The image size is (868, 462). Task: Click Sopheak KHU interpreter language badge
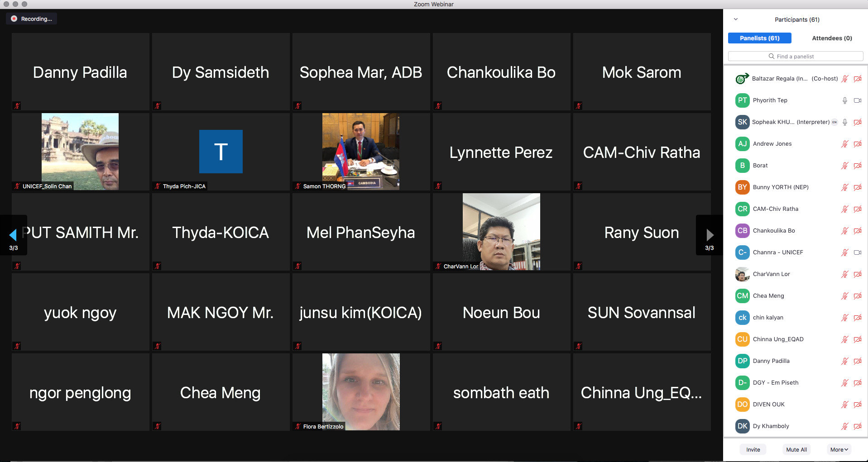[834, 122]
